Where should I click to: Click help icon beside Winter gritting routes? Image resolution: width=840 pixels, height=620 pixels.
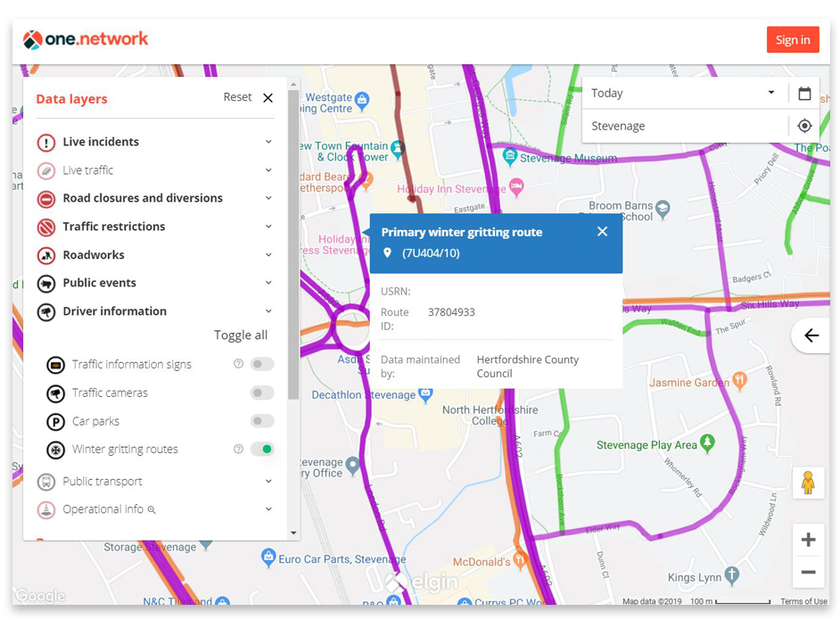tap(238, 450)
